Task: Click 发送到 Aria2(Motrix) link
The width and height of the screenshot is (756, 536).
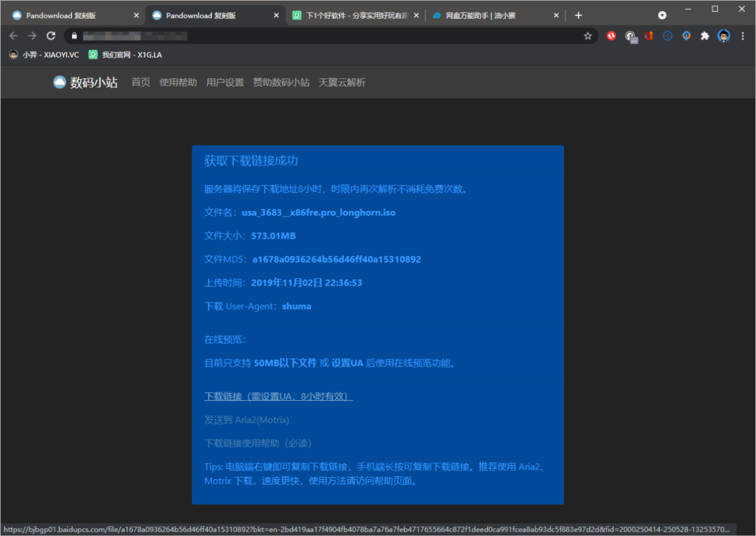Action: click(x=246, y=420)
